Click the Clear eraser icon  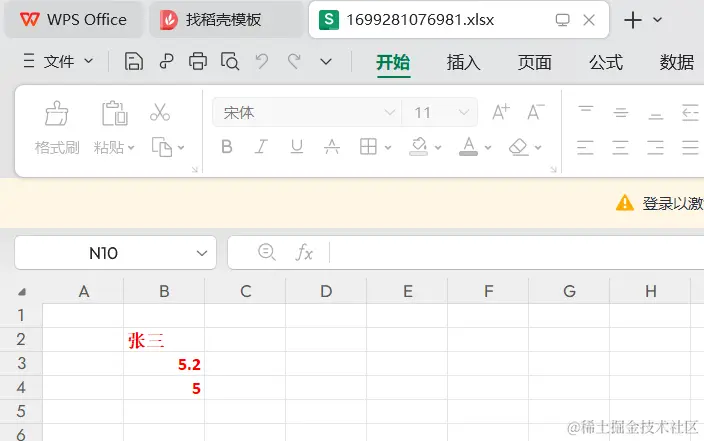click(519, 146)
